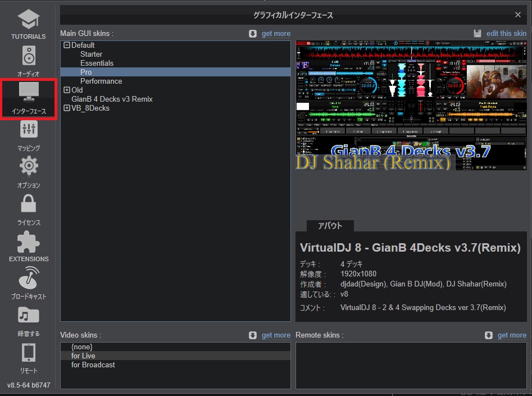Switch to the アバウト tab
This screenshot has width=532, height=396.
point(330,226)
